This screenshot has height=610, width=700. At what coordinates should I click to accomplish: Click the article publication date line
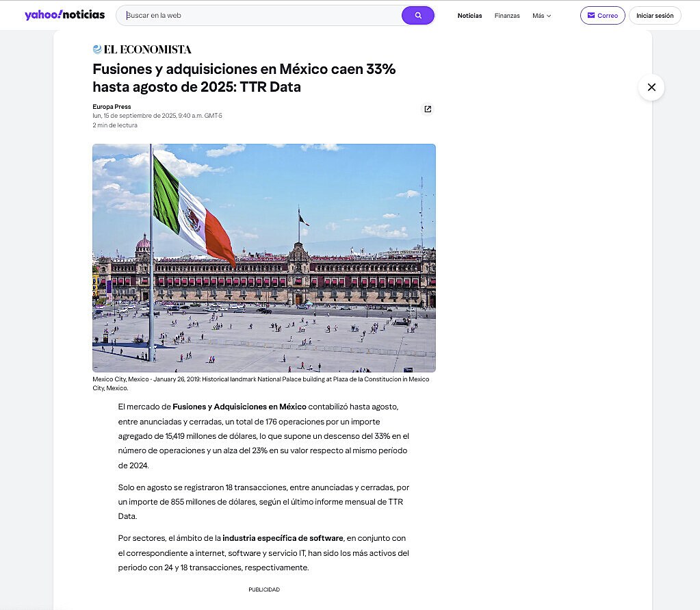pos(157,116)
